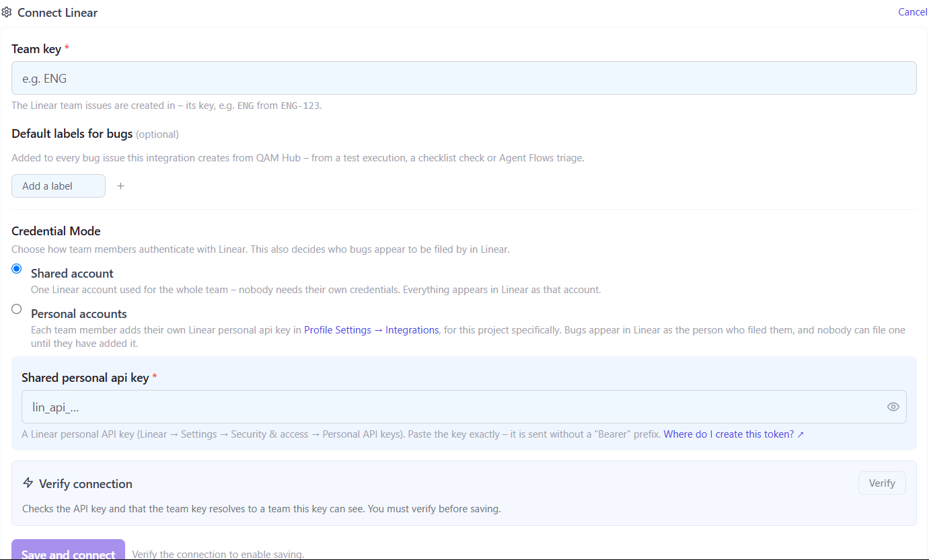
Task: Click description starting 'One Linear account used'
Action: click(315, 290)
